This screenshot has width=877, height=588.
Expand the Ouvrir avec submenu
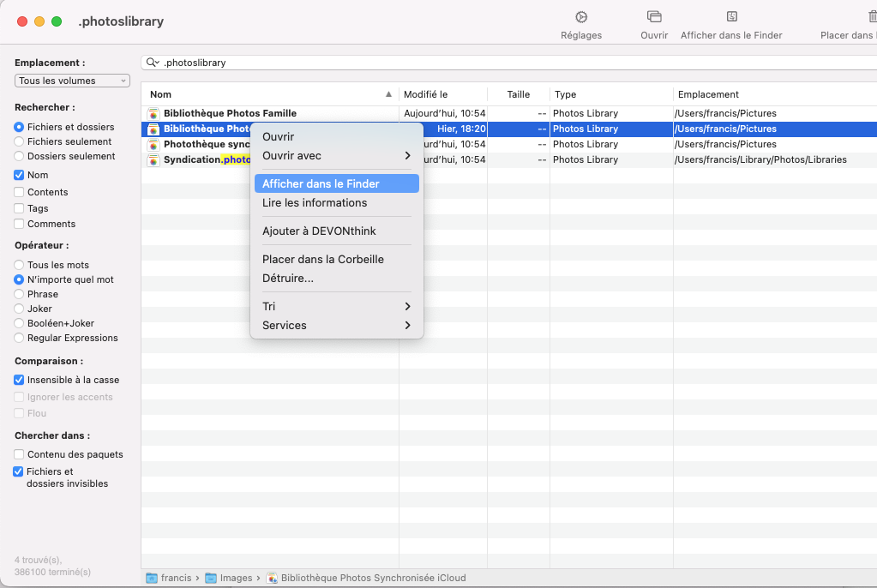[336, 156]
